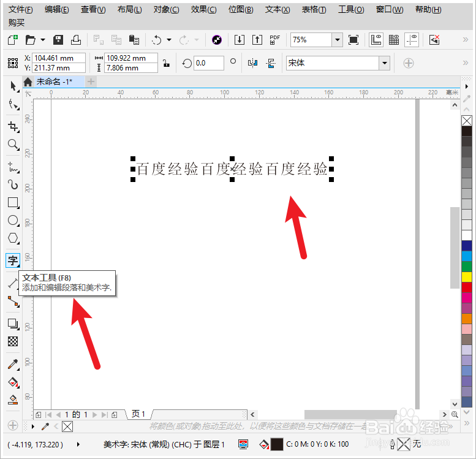Publish to PDF
This screenshot has height=459, width=476.
pos(274,40)
